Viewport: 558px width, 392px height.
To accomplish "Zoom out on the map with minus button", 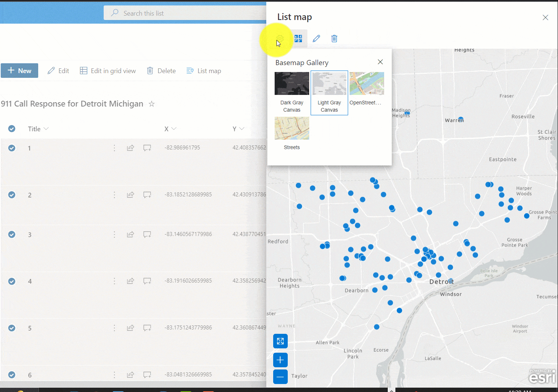I will (x=280, y=377).
